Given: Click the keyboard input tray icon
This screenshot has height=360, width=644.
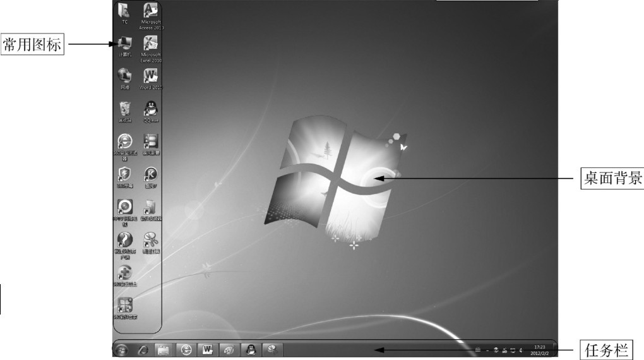Looking at the screenshot, I should click(478, 350).
